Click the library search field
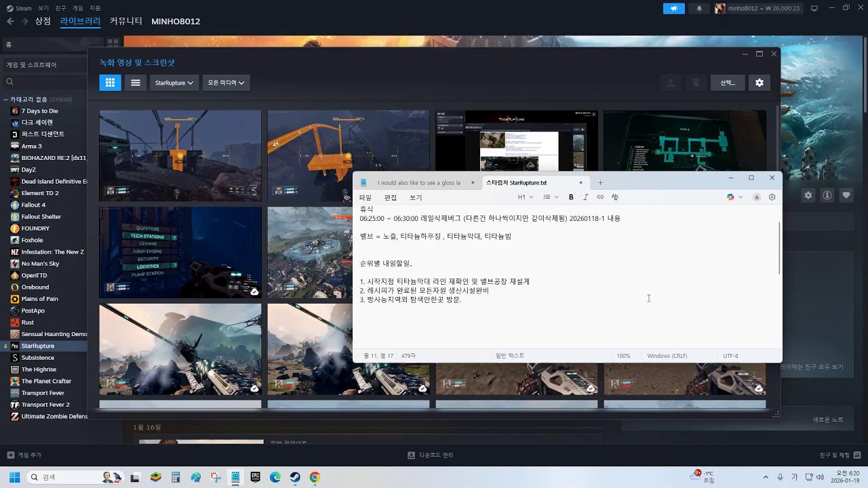868x488 pixels. (46, 82)
